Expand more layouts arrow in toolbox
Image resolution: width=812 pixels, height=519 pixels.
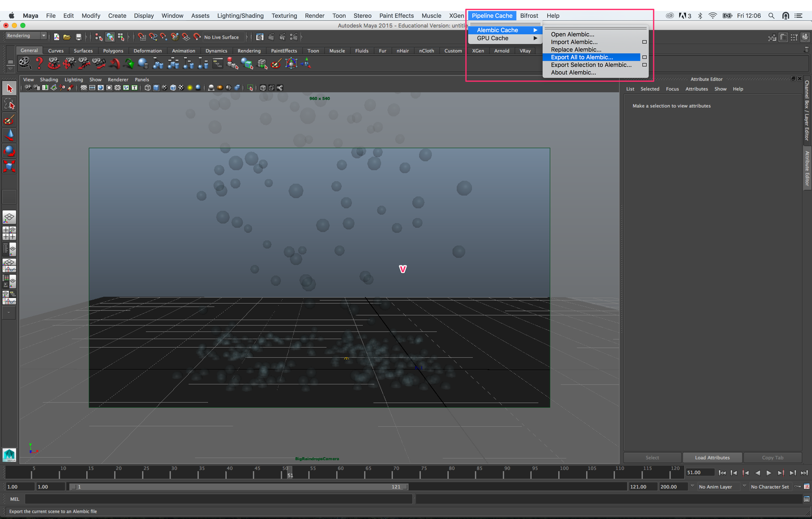point(9,313)
